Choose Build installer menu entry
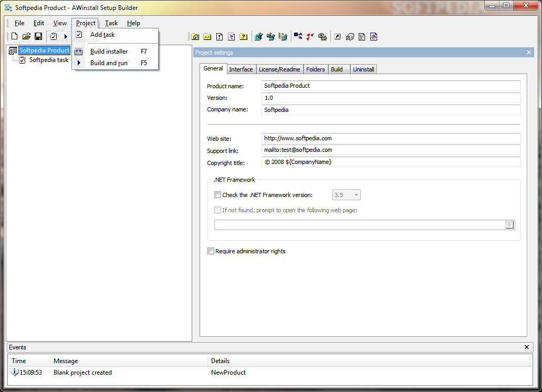The width and height of the screenshot is (542, 392). [x=115, y=51]
